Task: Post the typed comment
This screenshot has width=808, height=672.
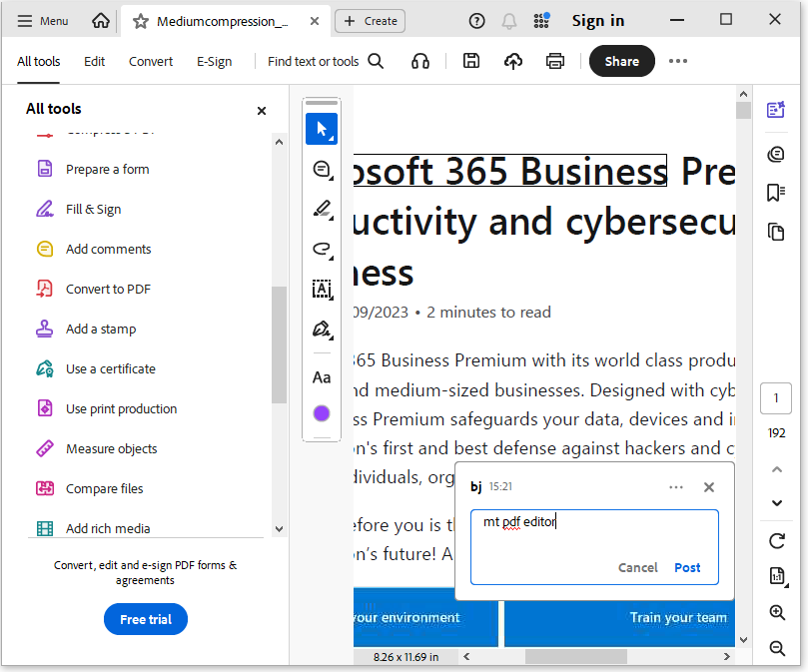Action: click(x=687, y=567)
